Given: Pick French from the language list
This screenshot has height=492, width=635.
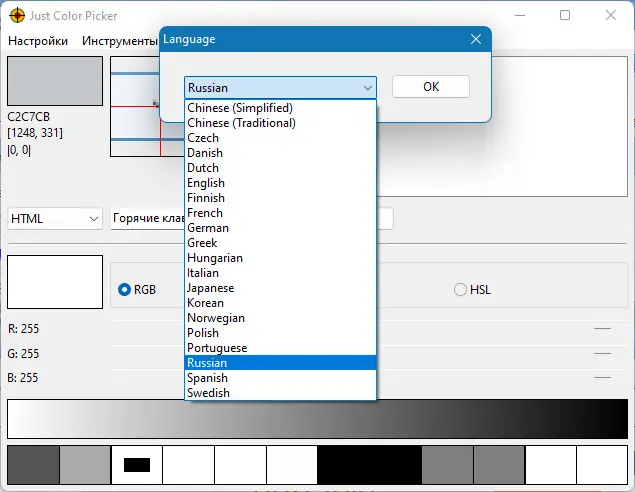Looking at the screenshot, I should pyautogui.click(x=280, y=213).
